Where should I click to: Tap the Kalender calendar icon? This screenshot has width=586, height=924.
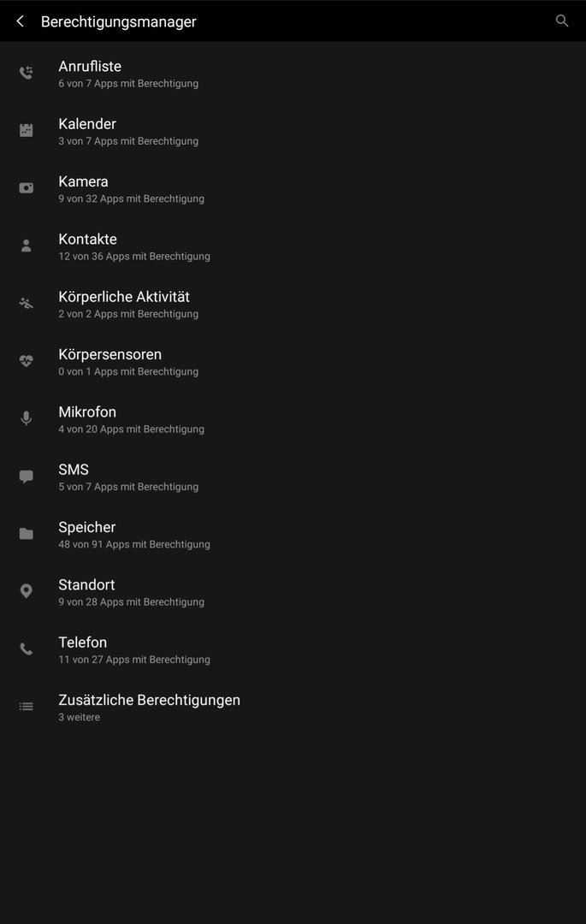coord(26,130)
